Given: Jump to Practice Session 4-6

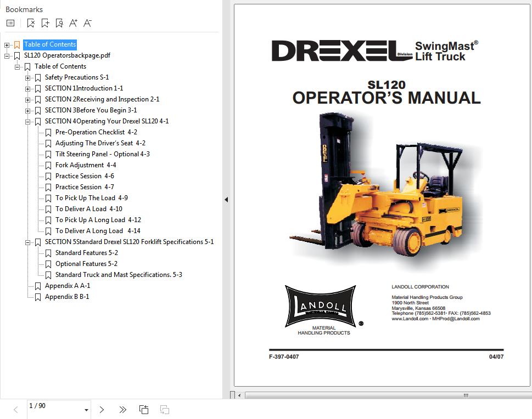Looking at the screenshot, I should pyautogui.click(x=85, y=176).
